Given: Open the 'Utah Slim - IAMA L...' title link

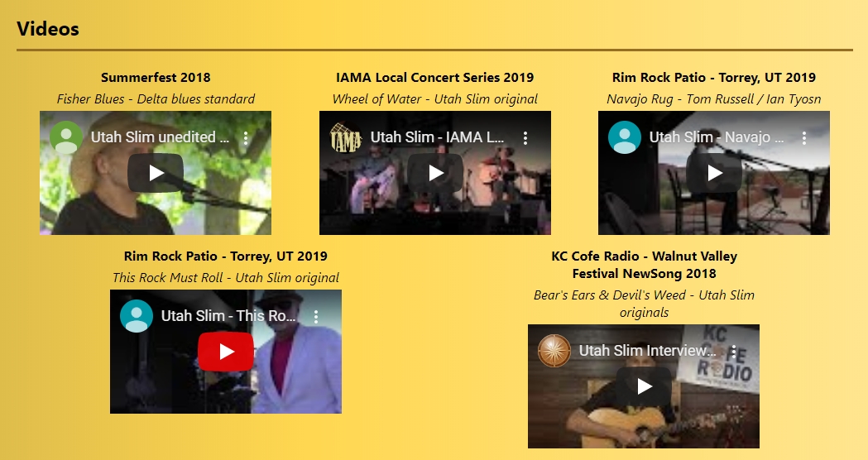Looking at the screenshot, I should [438, 137].
